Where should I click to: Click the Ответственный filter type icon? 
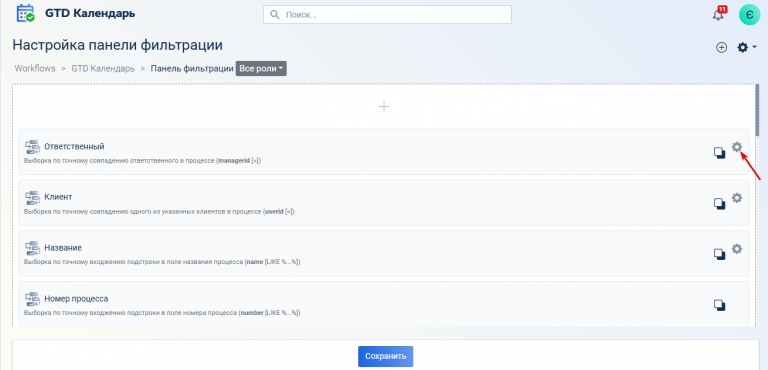click(x=32, y=147)
